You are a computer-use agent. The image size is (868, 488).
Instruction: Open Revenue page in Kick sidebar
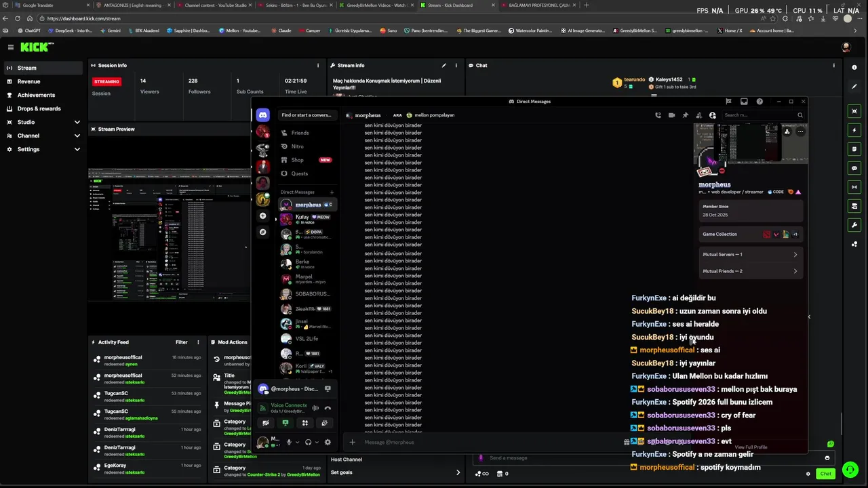[43, 81]
